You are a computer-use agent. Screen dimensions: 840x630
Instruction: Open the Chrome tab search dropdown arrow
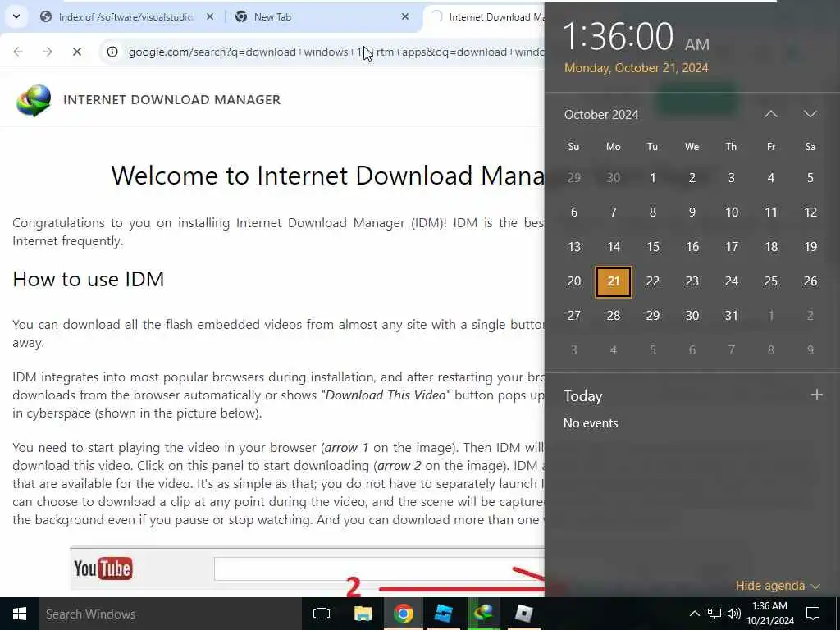point(16,16)
